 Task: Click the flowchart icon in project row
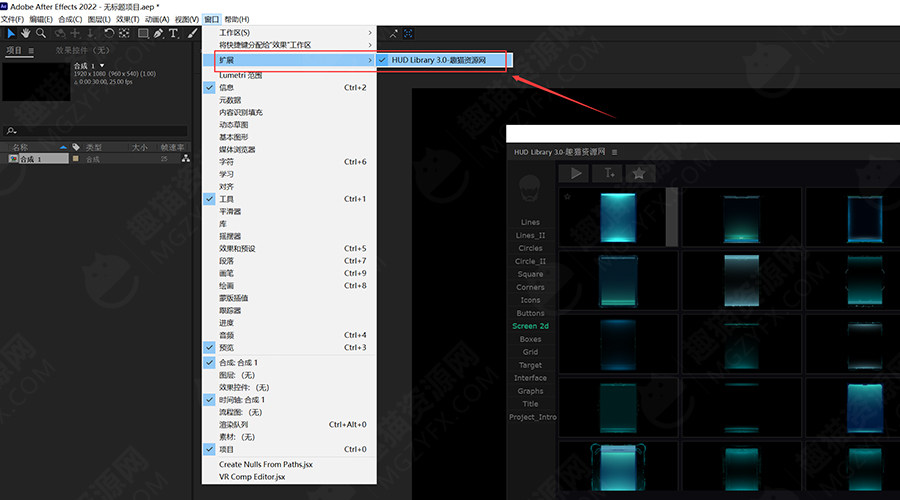coord(185,158)
